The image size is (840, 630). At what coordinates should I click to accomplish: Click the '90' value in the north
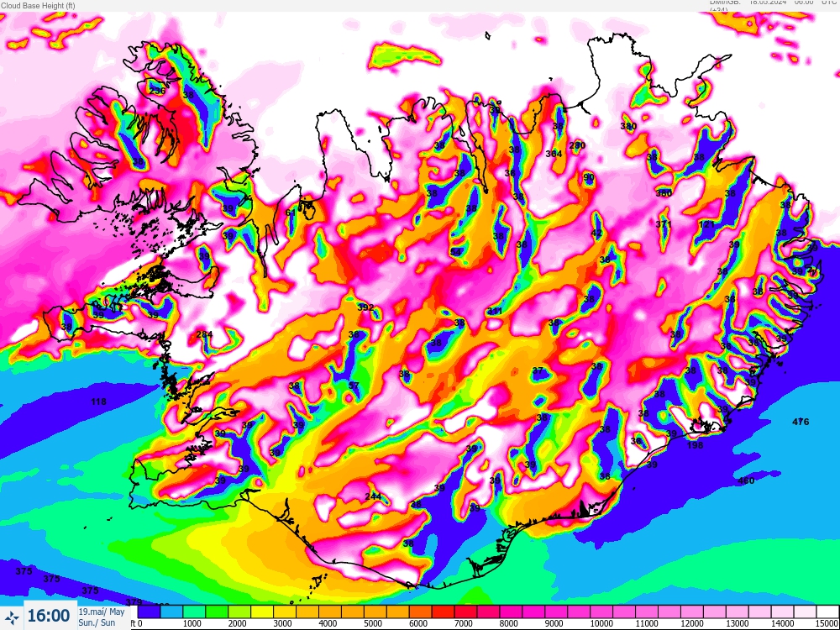[x=589, y=177]
